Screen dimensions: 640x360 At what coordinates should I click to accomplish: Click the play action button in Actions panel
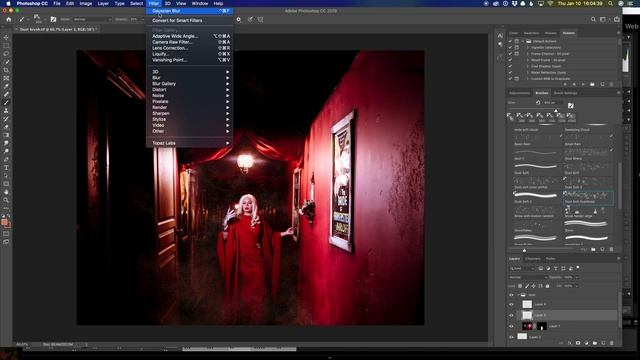pos(583,84)
